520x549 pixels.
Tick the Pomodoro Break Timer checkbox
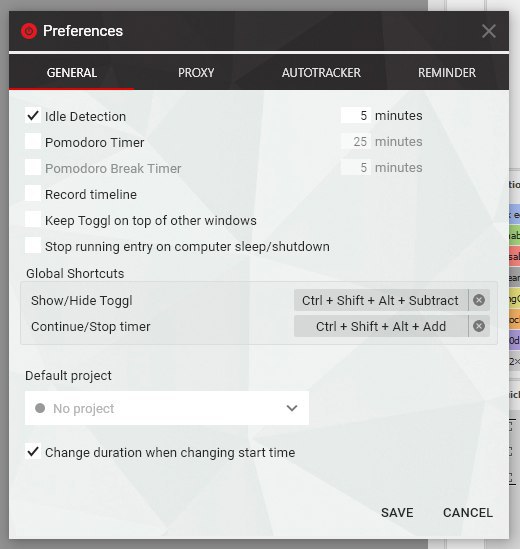pos(33,167)
